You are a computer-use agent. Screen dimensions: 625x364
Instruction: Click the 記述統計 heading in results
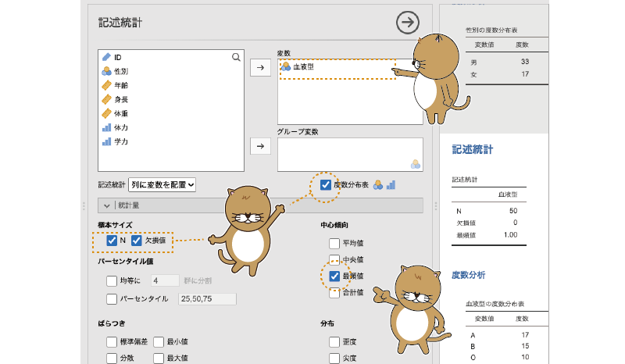pos(473,149)
